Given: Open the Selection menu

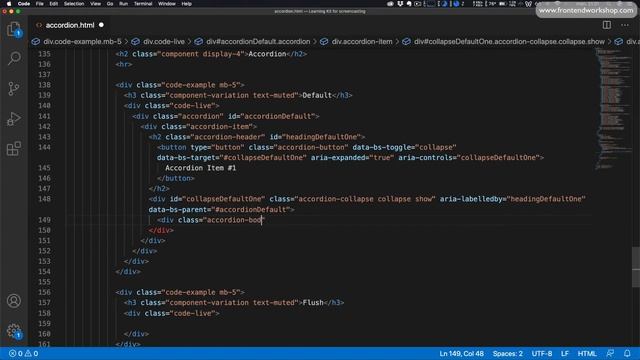Looking at the screenshot, I should [74, 4].
